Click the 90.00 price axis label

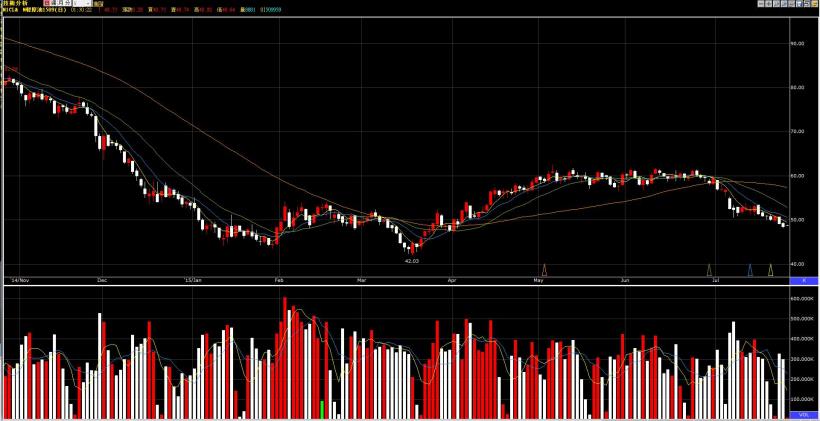point(797,44)
